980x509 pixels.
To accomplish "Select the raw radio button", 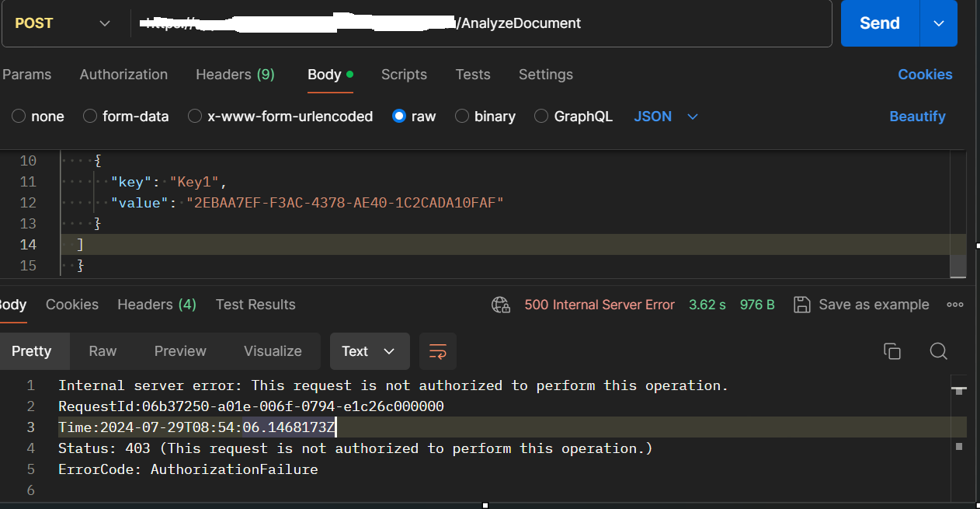I will 399,117.
